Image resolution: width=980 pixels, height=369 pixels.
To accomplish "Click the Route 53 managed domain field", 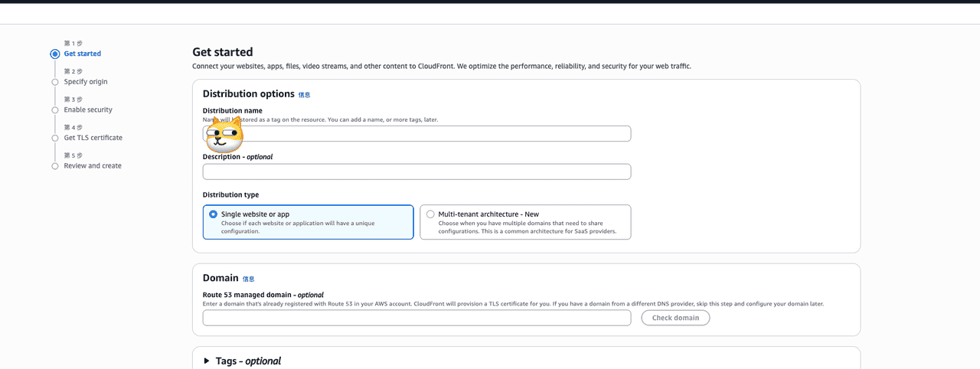I will 416,318.
